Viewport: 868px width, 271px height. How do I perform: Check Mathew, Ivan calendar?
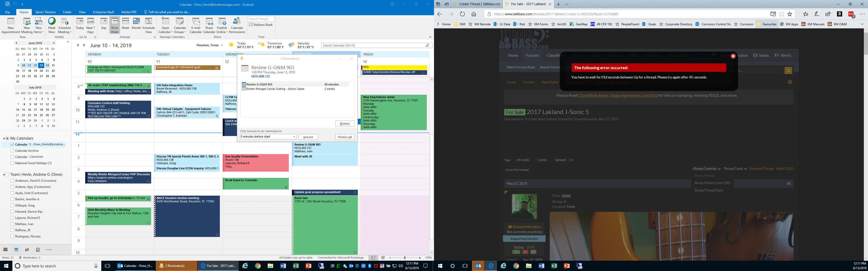pos(12,224)
